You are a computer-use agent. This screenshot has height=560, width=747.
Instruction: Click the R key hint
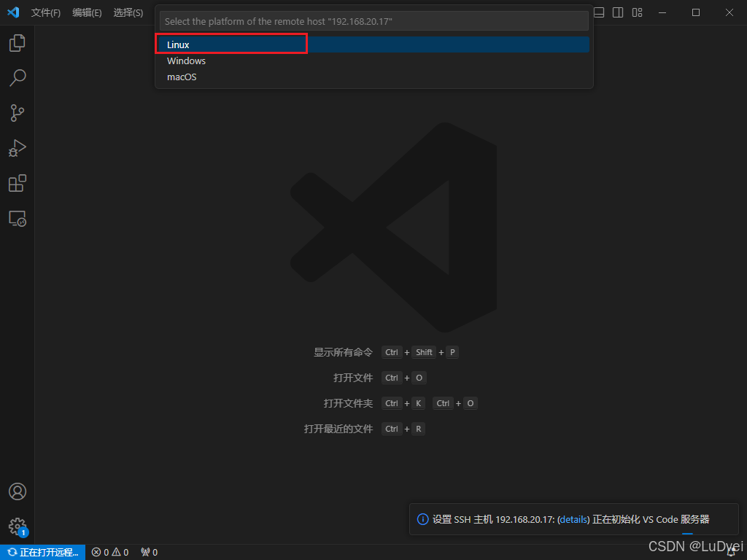(418, 429)
